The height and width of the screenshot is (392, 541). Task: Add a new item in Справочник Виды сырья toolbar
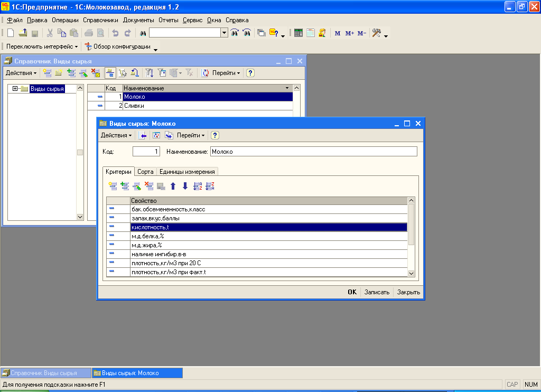coord(47,73)
